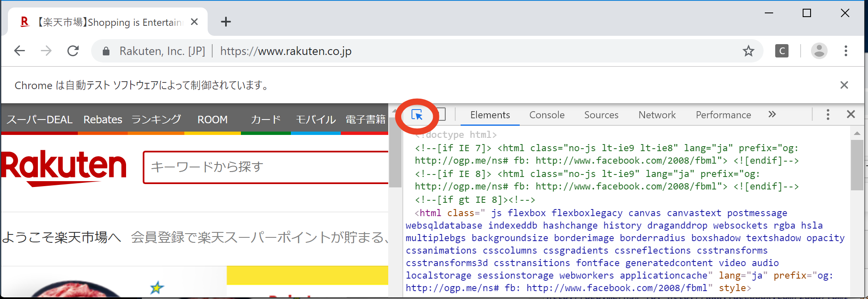Image resolution: width=868 pixels, height=299 pixels.
Task: Select the ようこそ楽天市場へ welcome text
Action: tap(61, 237)
